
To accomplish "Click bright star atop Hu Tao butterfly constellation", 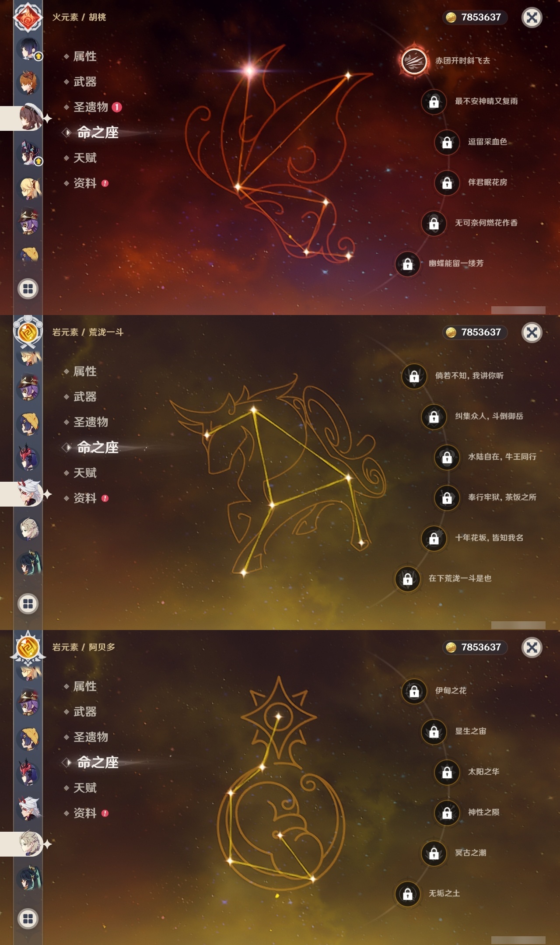I will (249, 70).
